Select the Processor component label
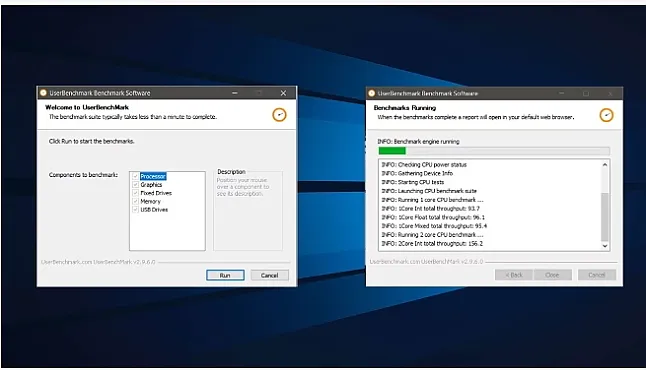 point(153,176)
